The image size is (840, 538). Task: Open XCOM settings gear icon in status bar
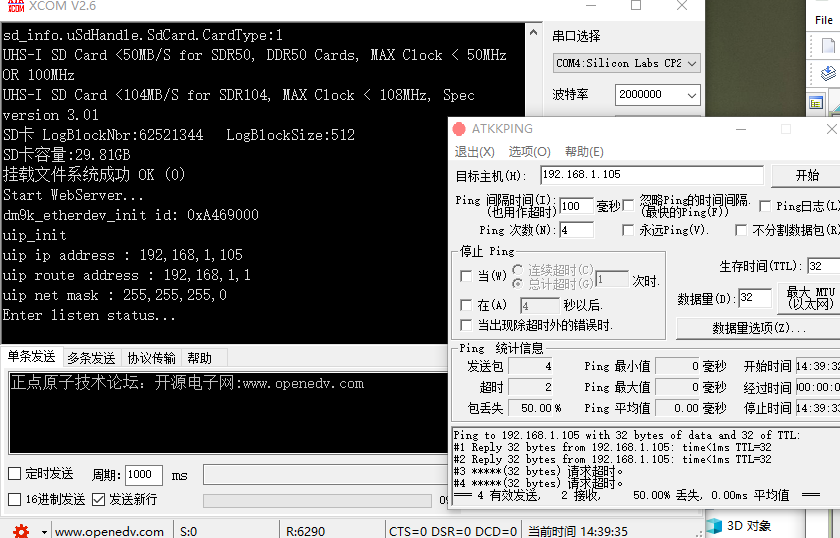coord(21,531)
